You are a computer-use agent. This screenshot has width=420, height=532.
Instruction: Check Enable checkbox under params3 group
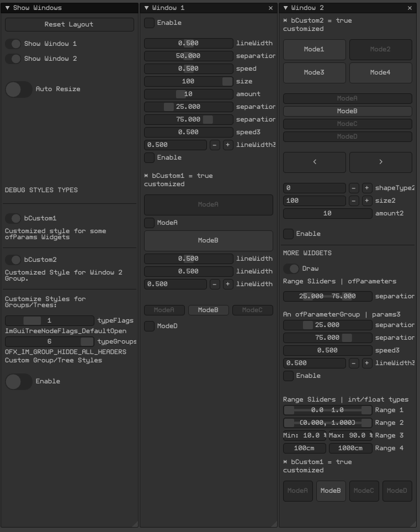point(288,376)
